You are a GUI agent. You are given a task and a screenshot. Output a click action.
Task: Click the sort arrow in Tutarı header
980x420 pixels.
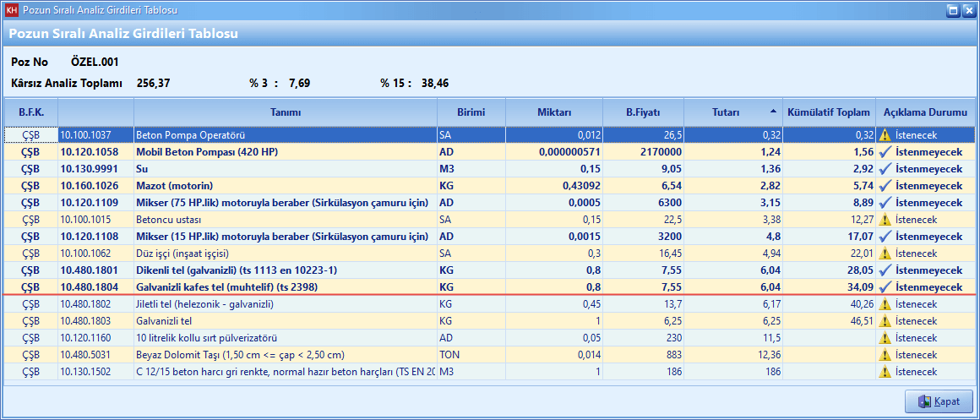tap(773, 112)
